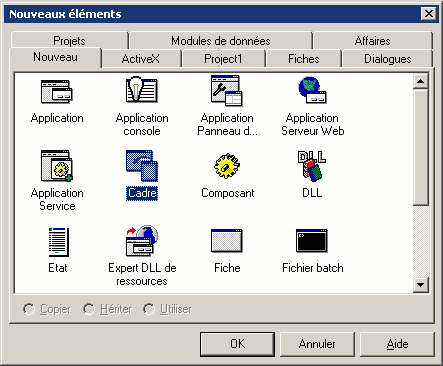The image size is (443, 366).
Task: Select the Fiche form icon
Action: (x=227, y=241)
